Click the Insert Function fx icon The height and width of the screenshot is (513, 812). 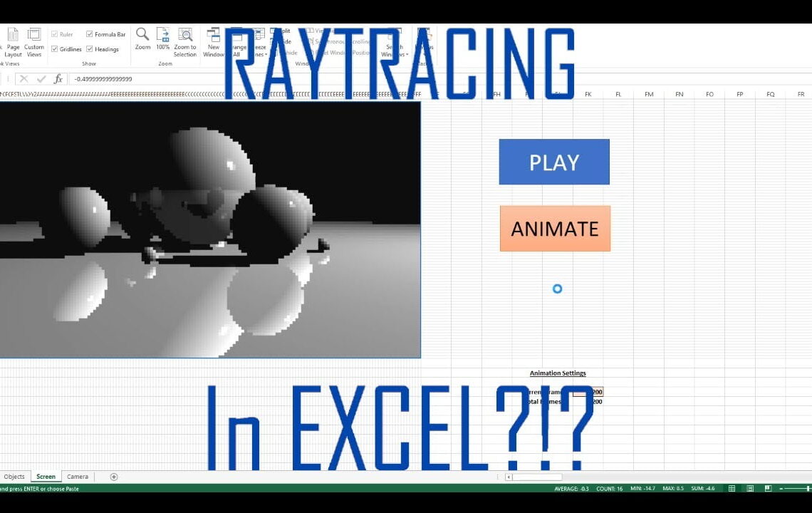click(58, 79)
